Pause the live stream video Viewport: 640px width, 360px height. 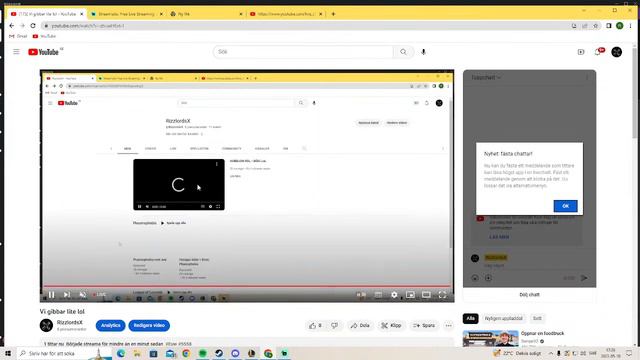[51, 294]
